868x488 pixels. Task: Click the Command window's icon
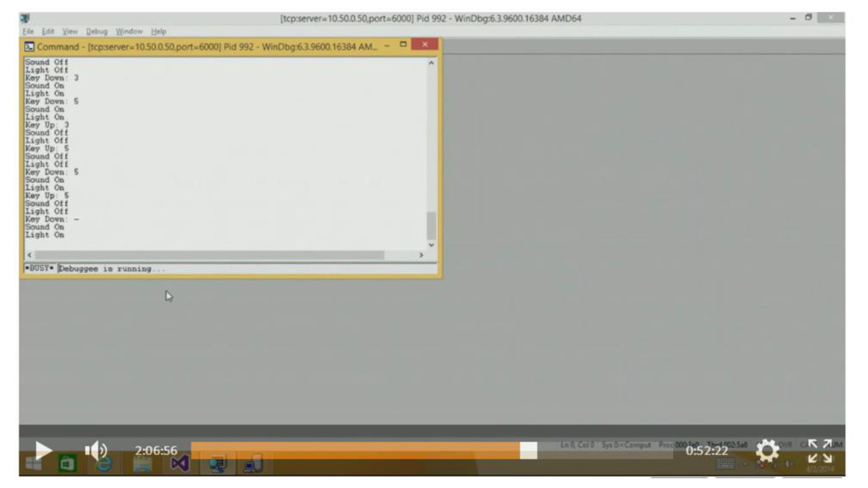(x=30, y=47)
